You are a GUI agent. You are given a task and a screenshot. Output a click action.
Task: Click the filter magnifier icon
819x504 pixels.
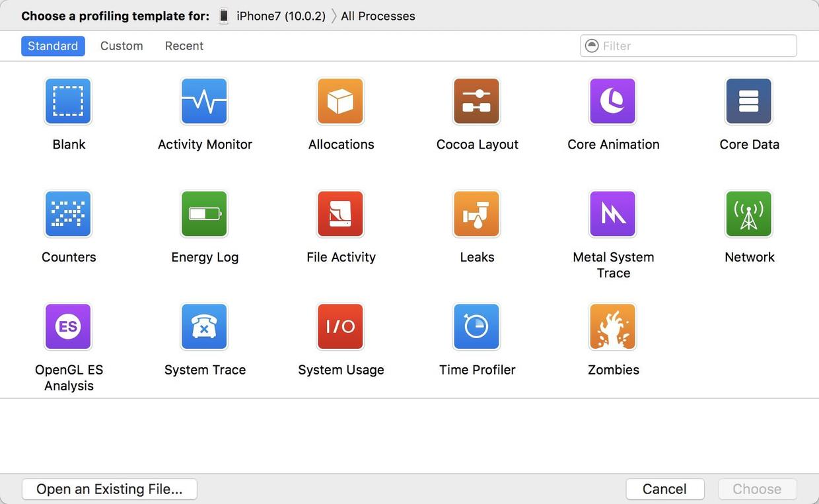592,46
